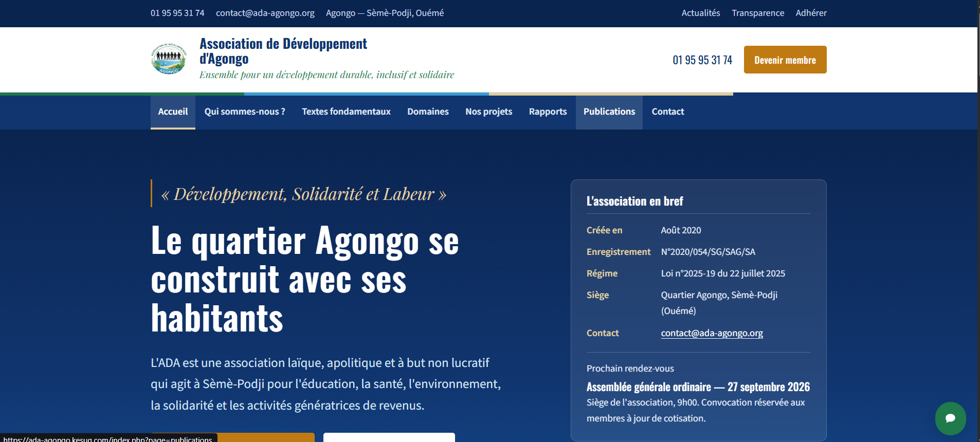Open the green chat bubble widget
Screen dimensions: 980x442
tap(950, 418)
